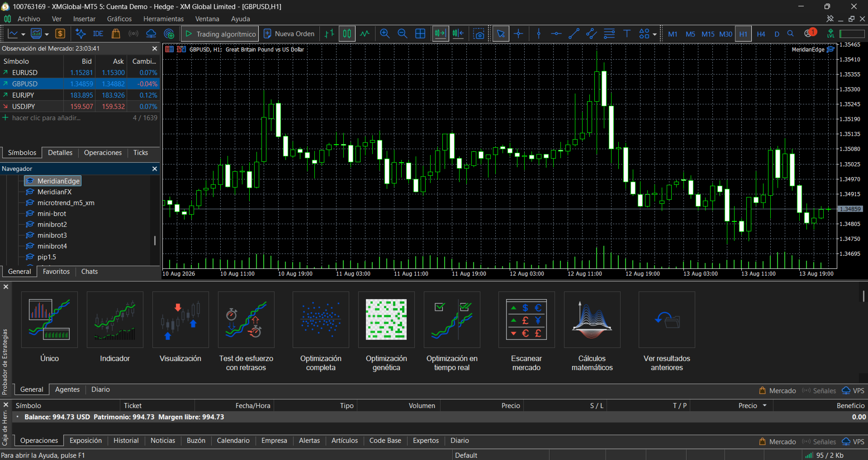Open the search magnifier in toolbar

pyautogui.click(x=791, y=34)
